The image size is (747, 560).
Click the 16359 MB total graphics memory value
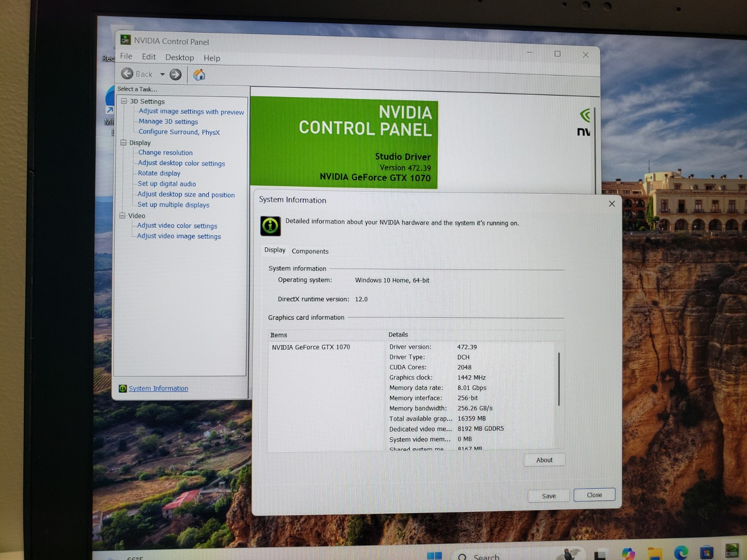click(472, 419)
